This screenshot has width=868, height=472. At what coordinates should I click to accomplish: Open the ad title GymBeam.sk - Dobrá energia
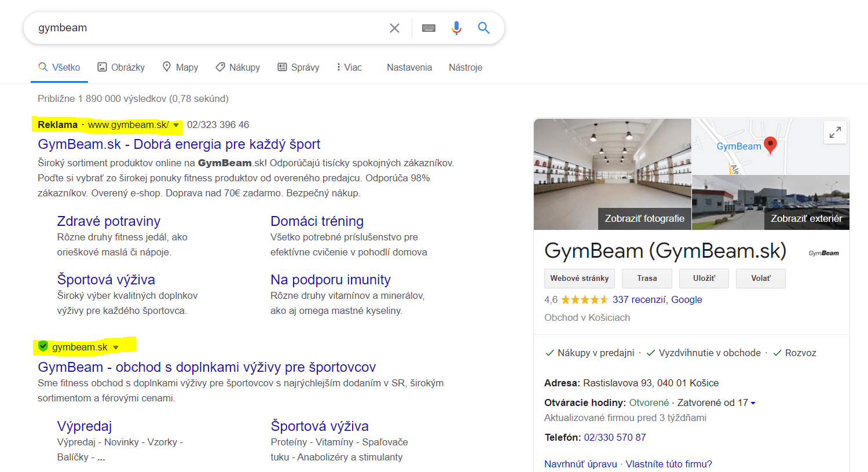pyautogui.click(x=179, y=144)
